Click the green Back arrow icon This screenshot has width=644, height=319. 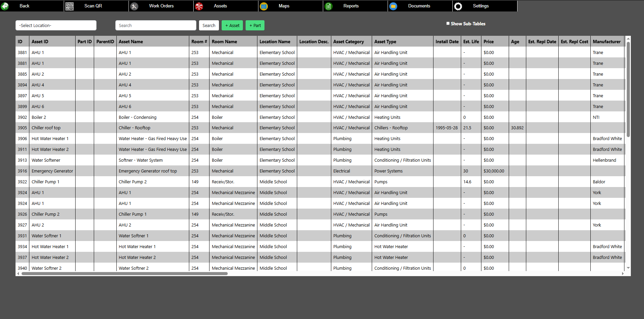tap(5, 6)
